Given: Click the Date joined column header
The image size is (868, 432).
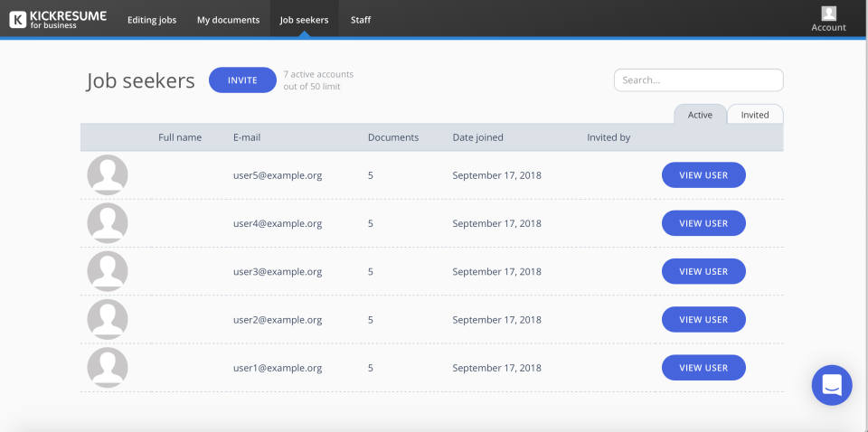Looking at the screenshot, I should coord(477,137).
